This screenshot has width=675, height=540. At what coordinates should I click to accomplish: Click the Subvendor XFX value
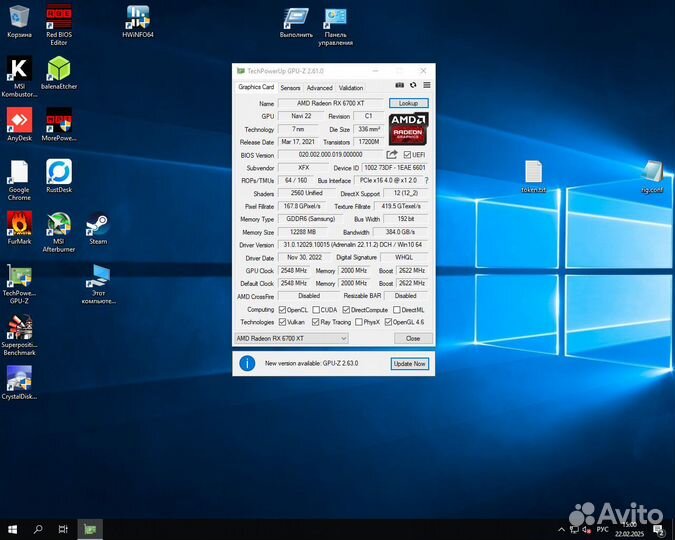pos(303,168)
